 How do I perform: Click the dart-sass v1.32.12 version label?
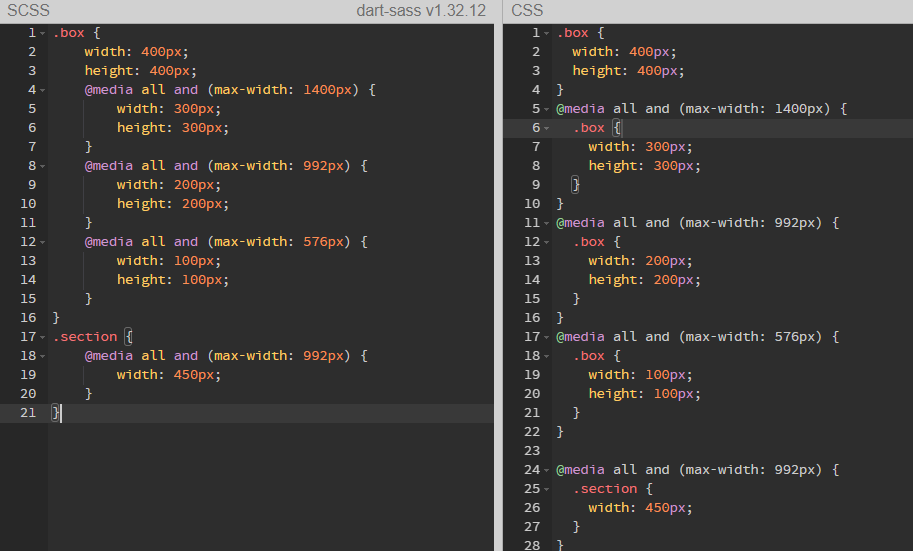pos(421,10)
